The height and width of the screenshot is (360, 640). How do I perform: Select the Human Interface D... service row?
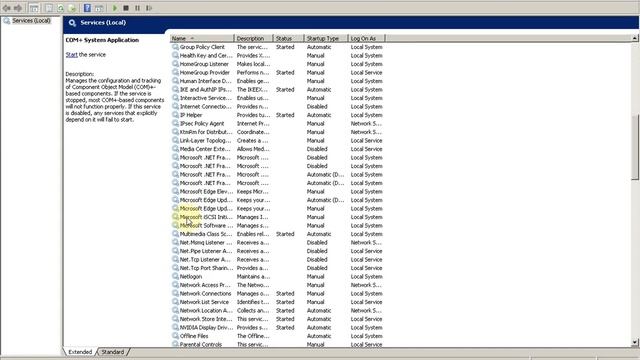pos(278,81)
